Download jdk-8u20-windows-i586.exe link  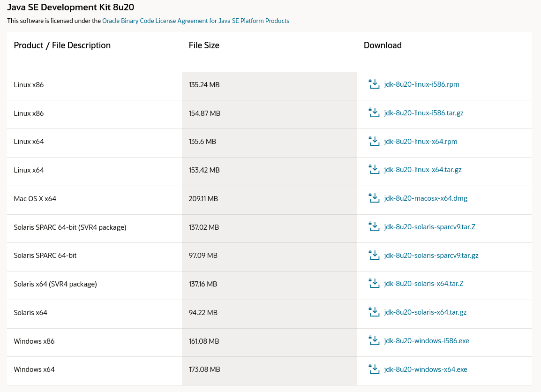coord(427,341)
